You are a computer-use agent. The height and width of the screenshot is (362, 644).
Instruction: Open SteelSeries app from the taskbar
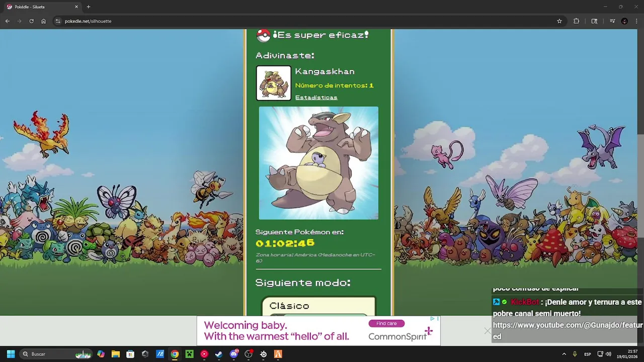coord(263,354)
